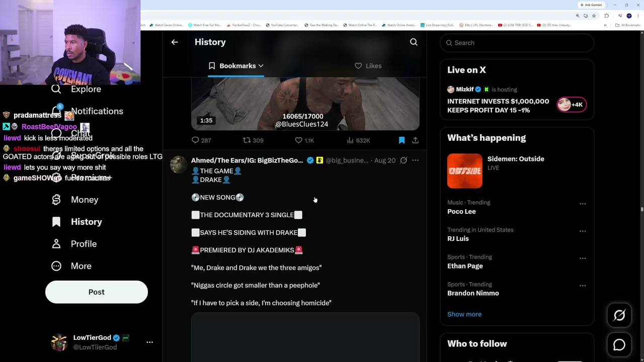Play the 1:35 video thumbnail
Viewport: 644px width, 362px height.
tap(305, 104)
